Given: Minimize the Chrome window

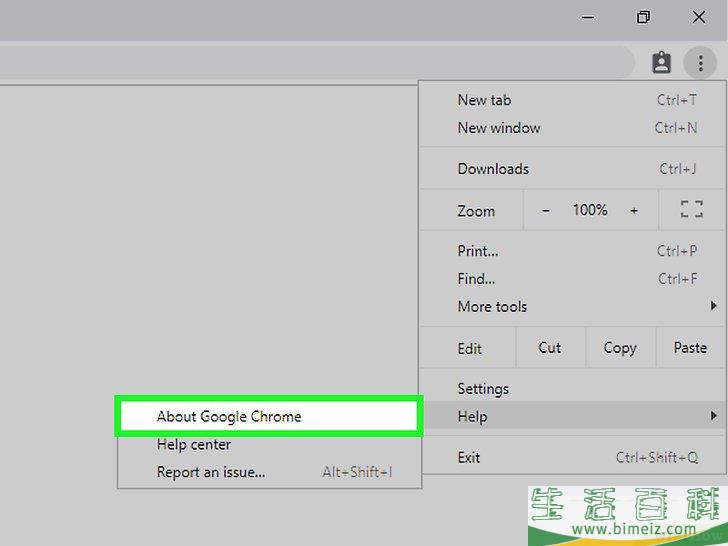Looking at the screenshot, I should 588,18.
